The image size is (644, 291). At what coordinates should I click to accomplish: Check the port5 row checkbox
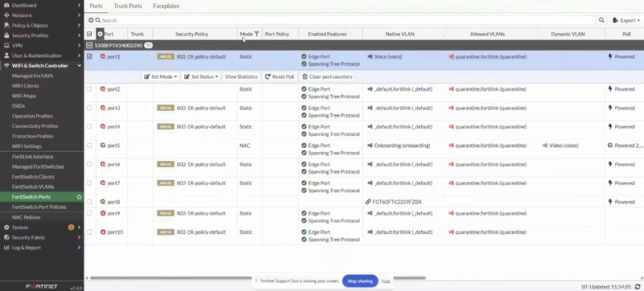(x=89, y=145)
